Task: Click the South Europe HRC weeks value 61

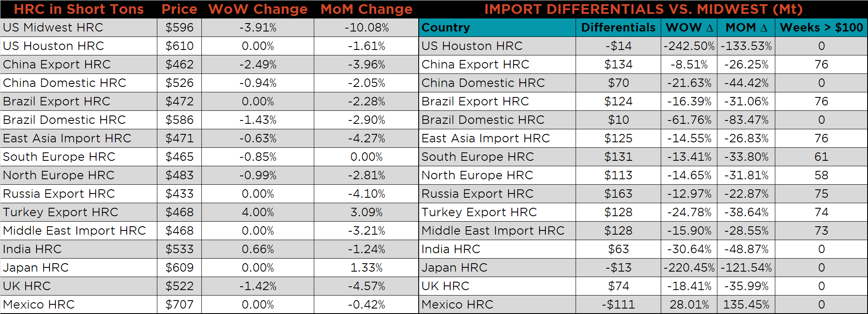Action: point(821,157)
